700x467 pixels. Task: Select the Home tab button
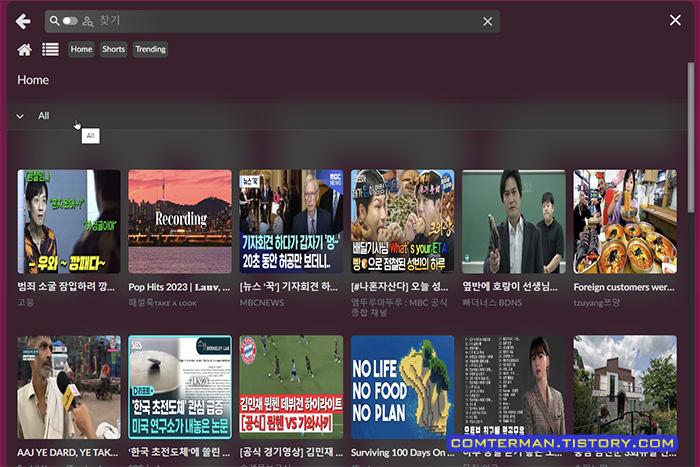[81, 49]
